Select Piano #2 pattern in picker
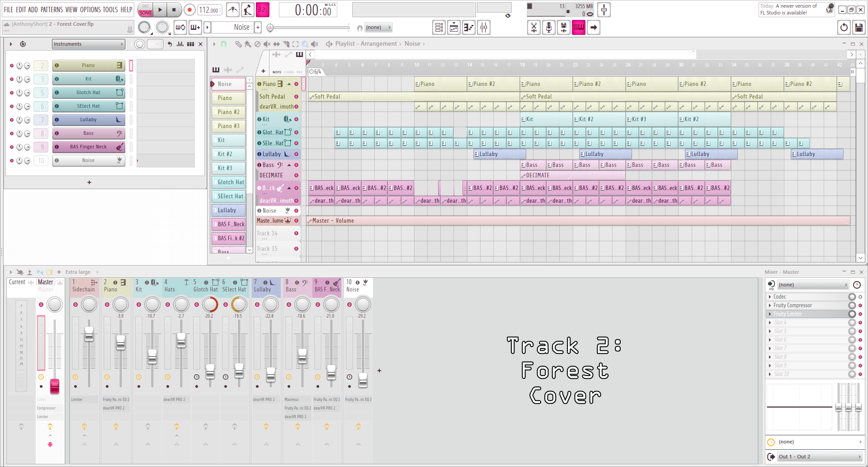The height and width of the screenshot is (467, 868). pyautogui.click(x=229, y=112)
